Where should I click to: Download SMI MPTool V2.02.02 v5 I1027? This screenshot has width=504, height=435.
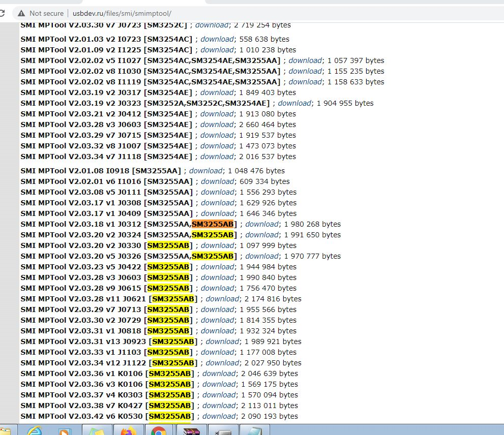tap(305, 60)
